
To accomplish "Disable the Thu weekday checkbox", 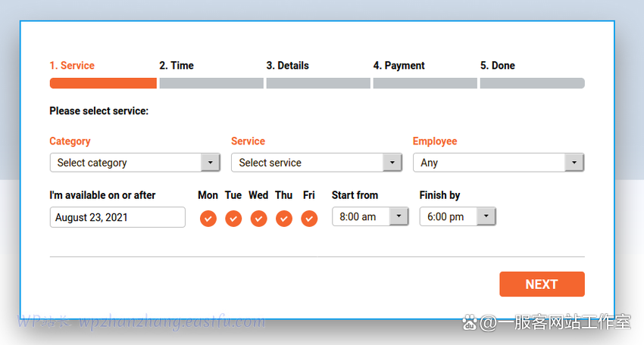I will pyautogui.click(x=284, y=219).
